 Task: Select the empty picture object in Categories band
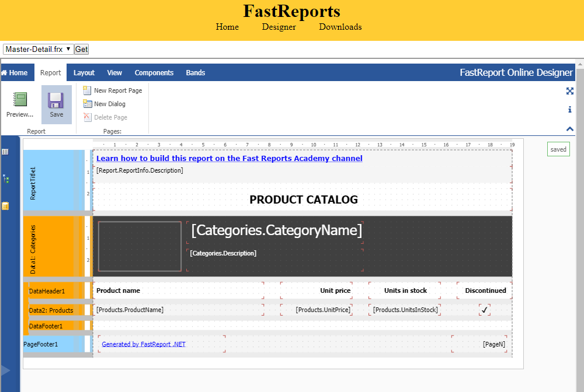(140, 246)
